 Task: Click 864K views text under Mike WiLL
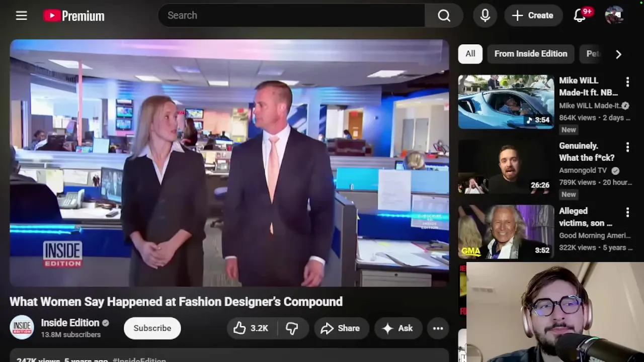(578, 118)
